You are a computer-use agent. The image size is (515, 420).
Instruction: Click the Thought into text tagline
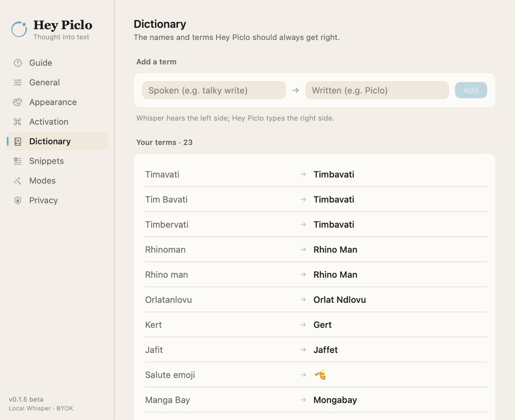pyautogui.click(x=61, y=37)
